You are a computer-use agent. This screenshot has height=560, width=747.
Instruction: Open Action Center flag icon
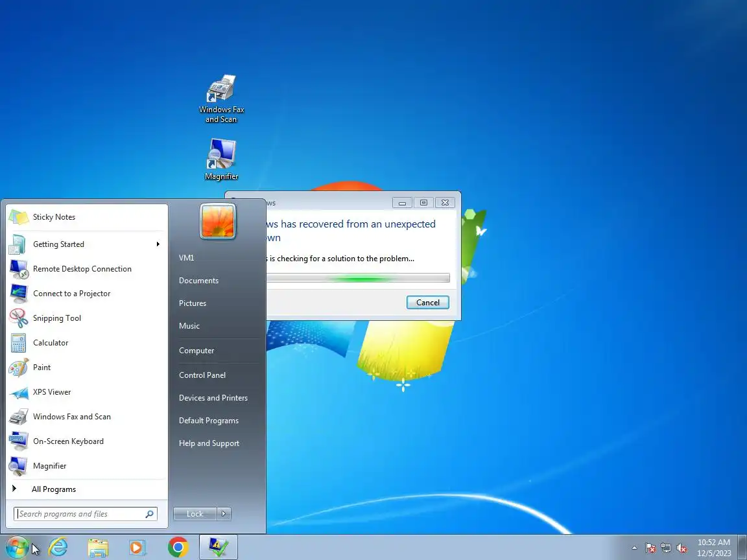coord(650,548)
